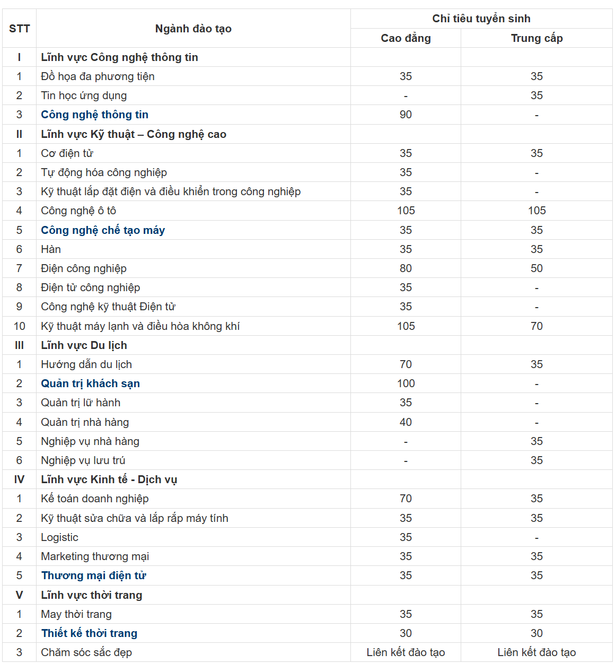Click the Điện công nghiệp cell
This screenshot has width=616, height=672.
tap(84, 268)
